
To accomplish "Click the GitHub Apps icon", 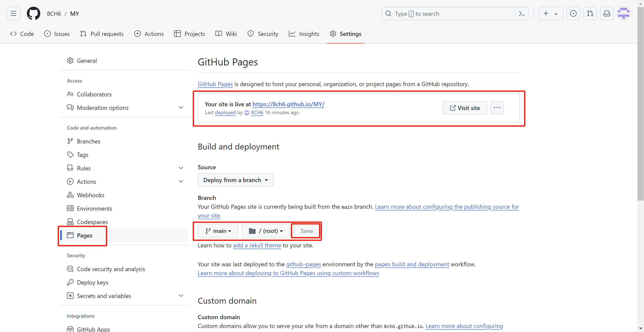I will point(70,329).
